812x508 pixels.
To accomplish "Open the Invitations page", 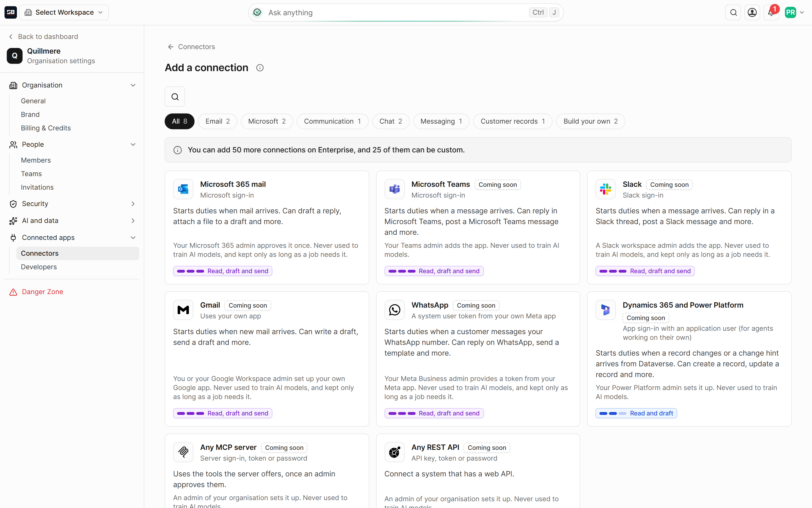I will pyautogui.click(x=37, y=187).
